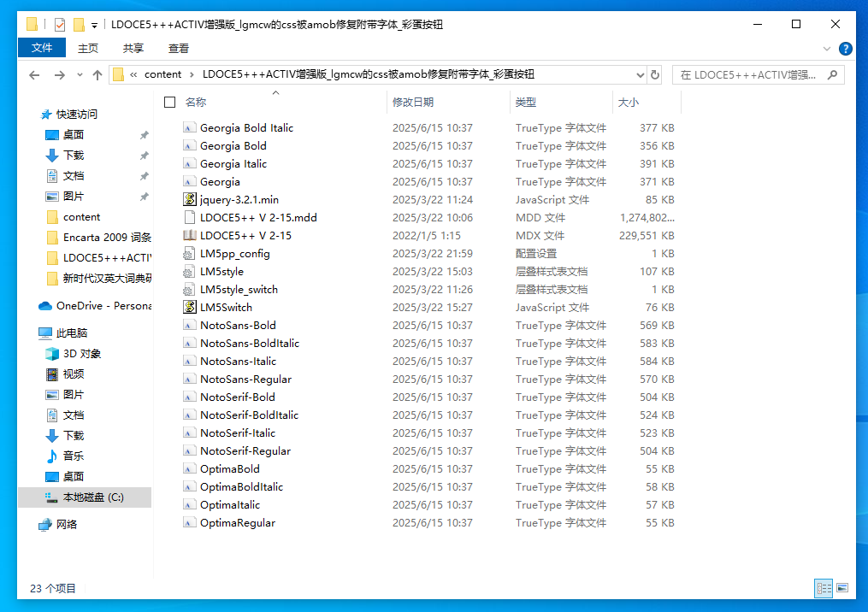
Task: Click the 配置设置 type cell
Action: click(x=536, y=253)
